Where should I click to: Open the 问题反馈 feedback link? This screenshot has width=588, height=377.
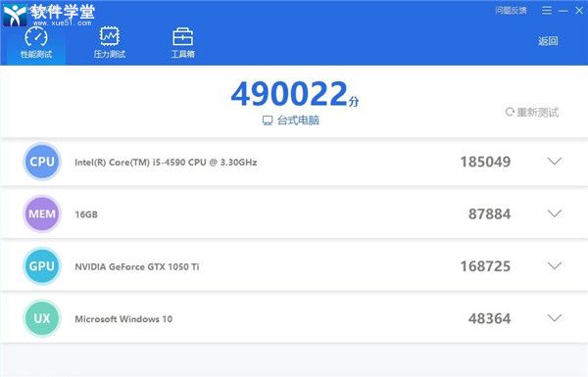point(511,11)
